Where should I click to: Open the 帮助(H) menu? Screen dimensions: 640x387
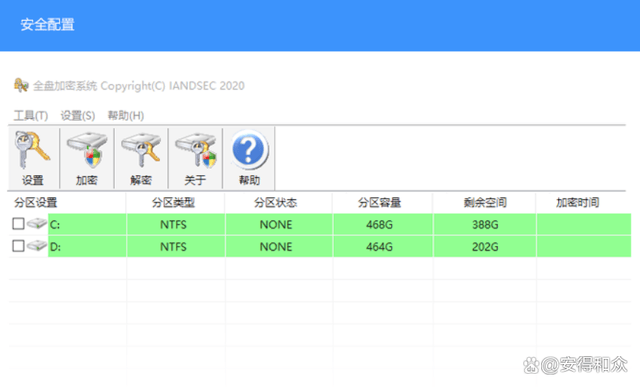click(x=126, y=116)
